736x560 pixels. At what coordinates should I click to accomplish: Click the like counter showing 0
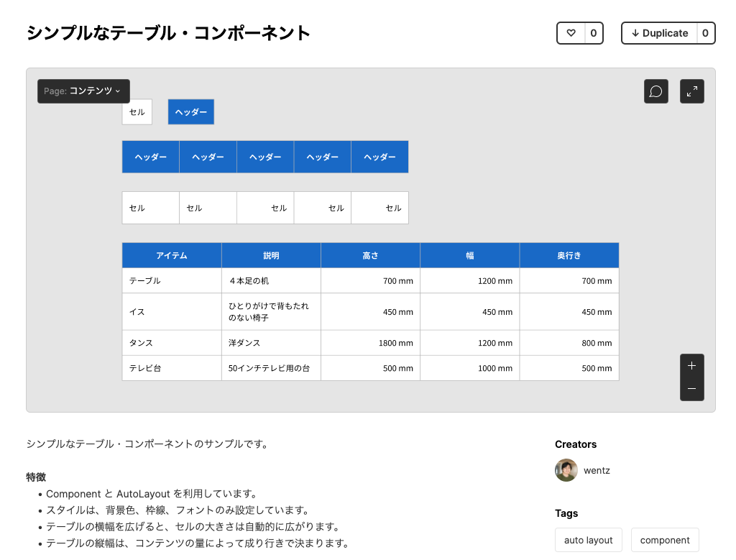coord(593,33)
